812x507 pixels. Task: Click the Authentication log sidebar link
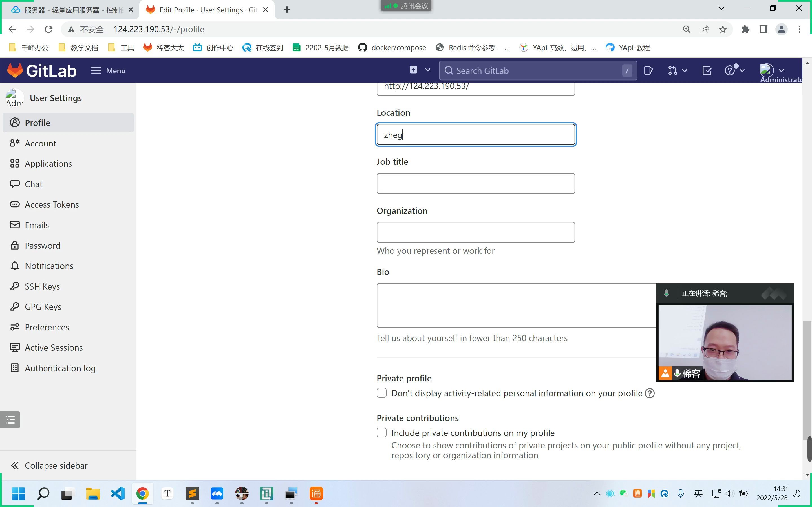60,367
